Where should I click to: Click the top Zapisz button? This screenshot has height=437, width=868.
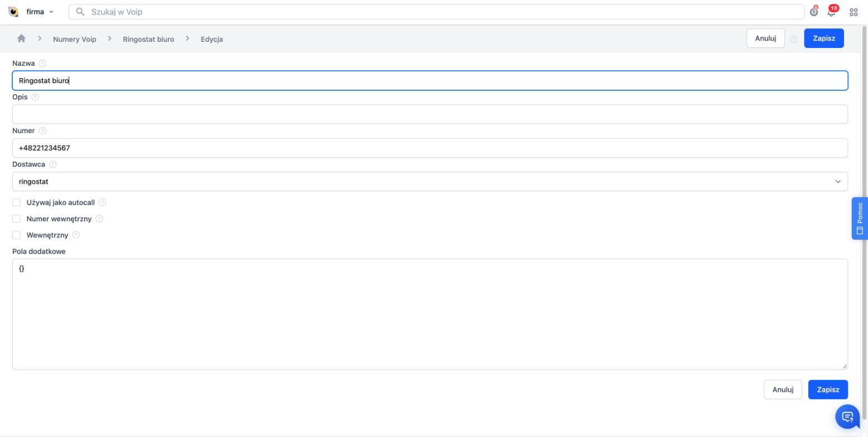coord(824,38)
